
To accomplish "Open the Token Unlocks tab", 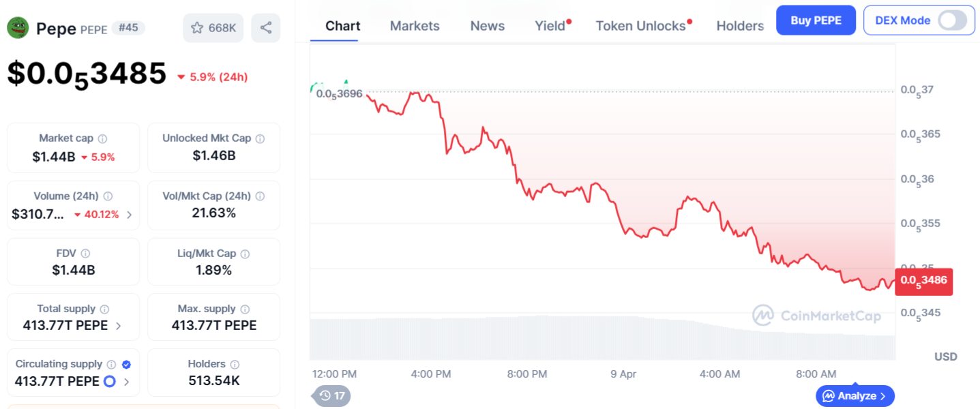I will (640, 25).
